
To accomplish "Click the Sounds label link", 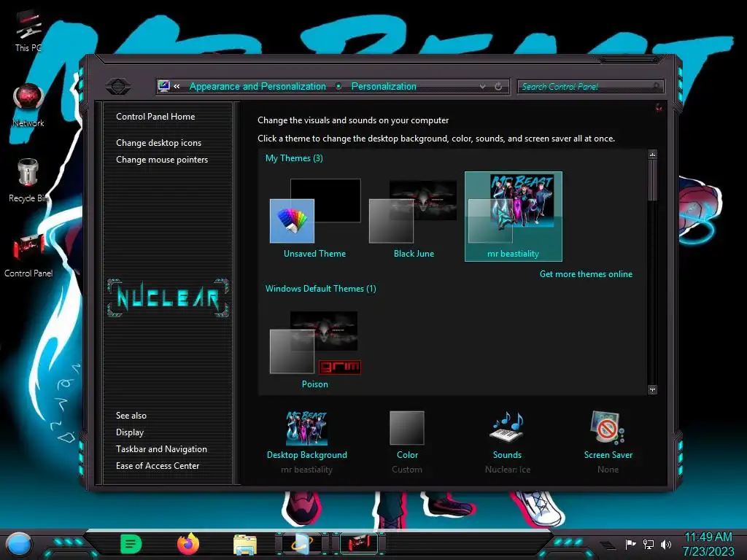I will click(x=508, y=455).
